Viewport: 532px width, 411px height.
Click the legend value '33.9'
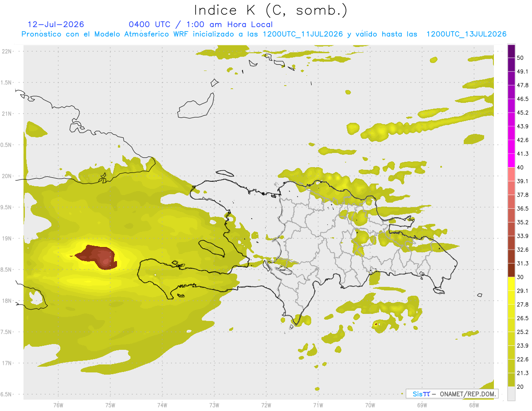pos(523,236)
